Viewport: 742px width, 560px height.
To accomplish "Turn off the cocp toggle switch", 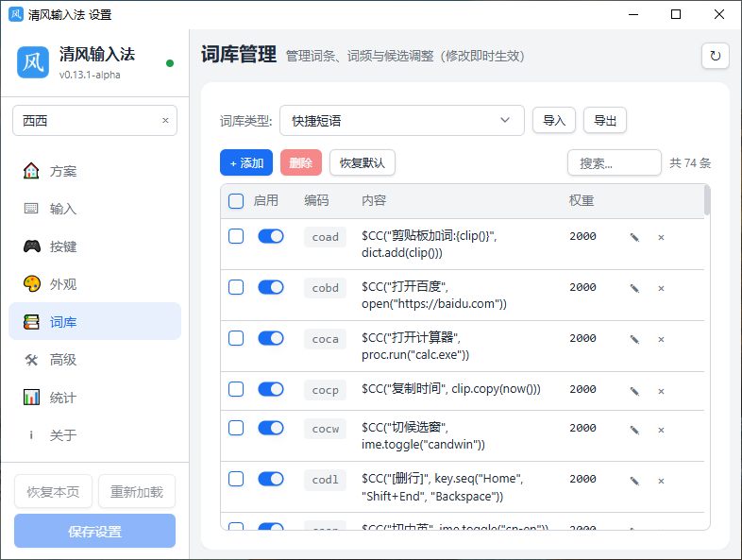I will tap(271, 389).
